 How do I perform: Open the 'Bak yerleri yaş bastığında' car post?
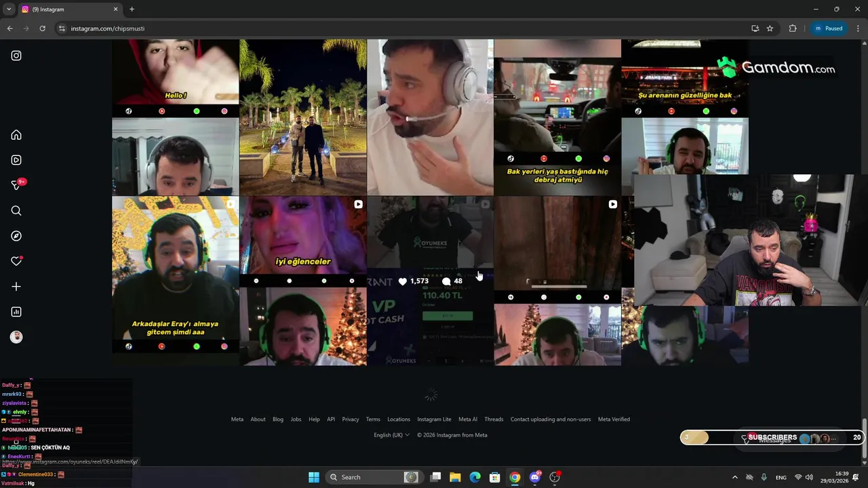coord(557,117)
